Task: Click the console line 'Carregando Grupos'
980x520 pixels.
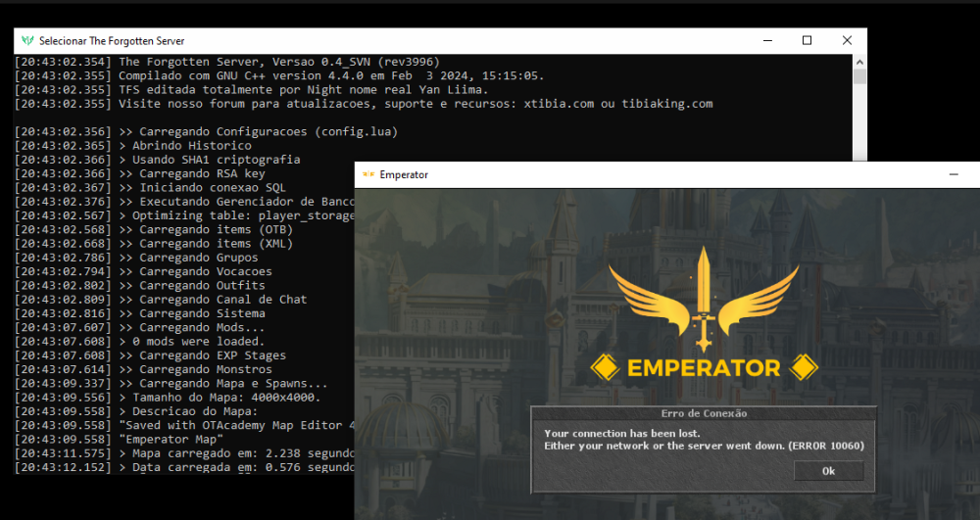Action: [x=136, y=258]
